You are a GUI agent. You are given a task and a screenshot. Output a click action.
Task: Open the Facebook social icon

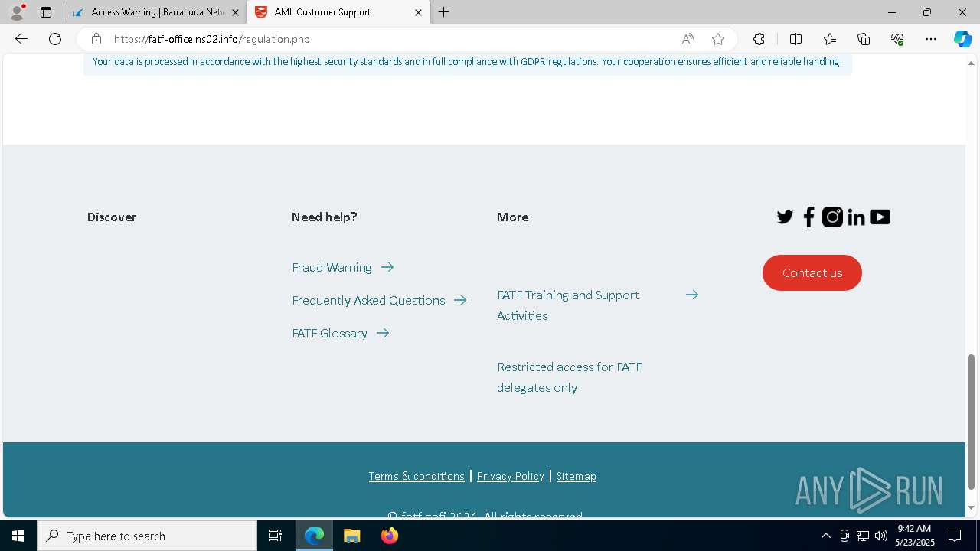(808, 217)
